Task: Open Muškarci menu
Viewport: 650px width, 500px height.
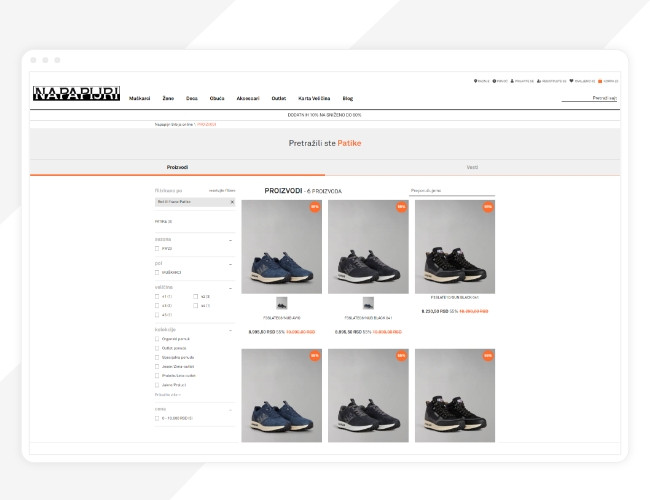Action: pyautogui.click(x=139, y=98)
